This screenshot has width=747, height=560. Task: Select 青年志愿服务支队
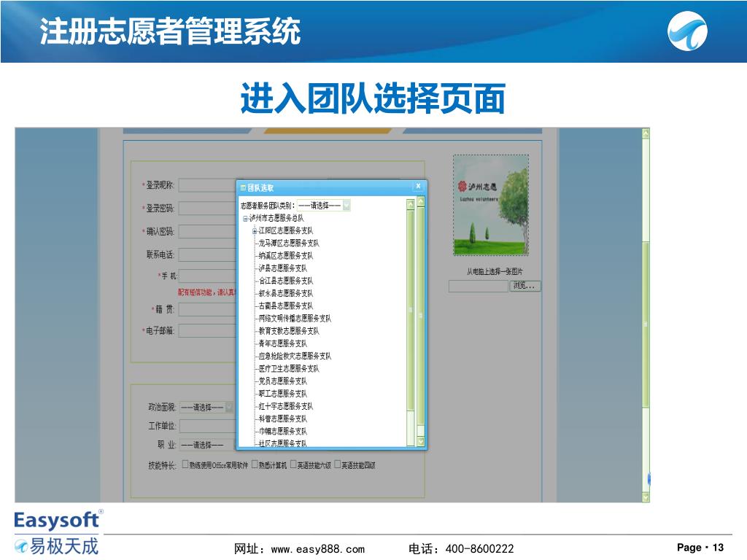(282, 343)
